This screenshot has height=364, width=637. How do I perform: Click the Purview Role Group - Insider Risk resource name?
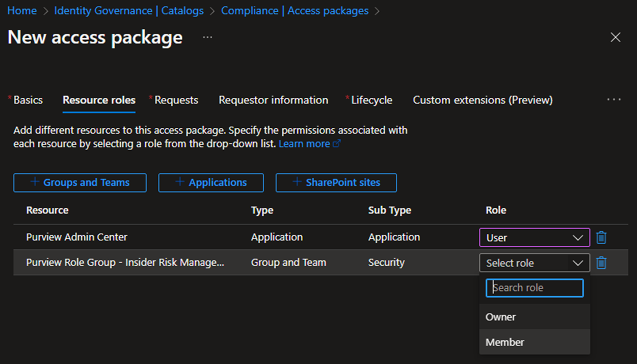pyautogui.click(x=125, y=262)
